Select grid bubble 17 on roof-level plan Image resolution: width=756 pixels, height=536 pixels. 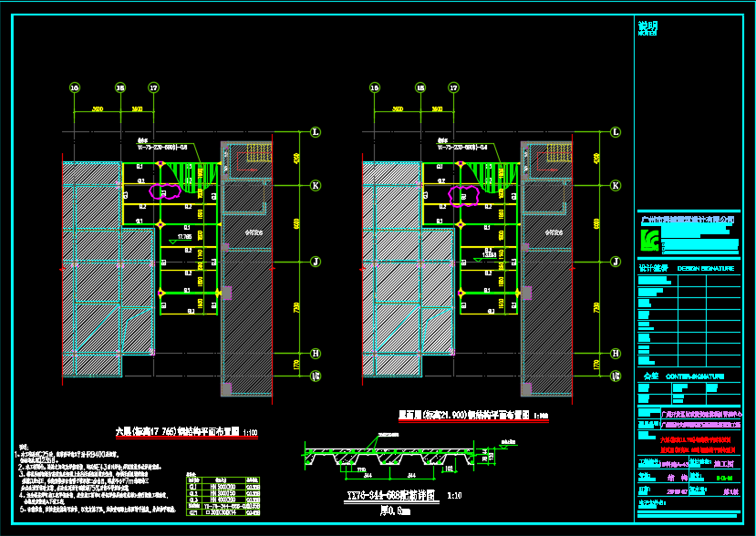(453, 88)
